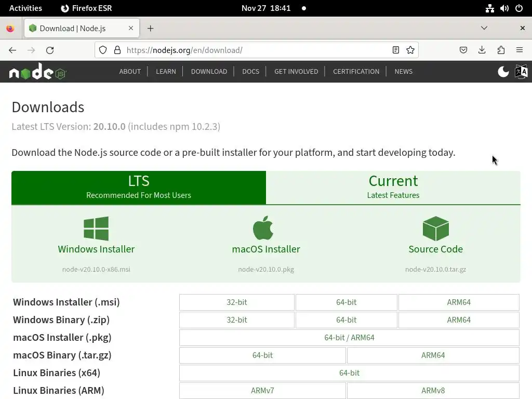The width and height of the screenshot is (532, 399).
Task: Click the Windows logo installer icon
Action: click(96, 229)
